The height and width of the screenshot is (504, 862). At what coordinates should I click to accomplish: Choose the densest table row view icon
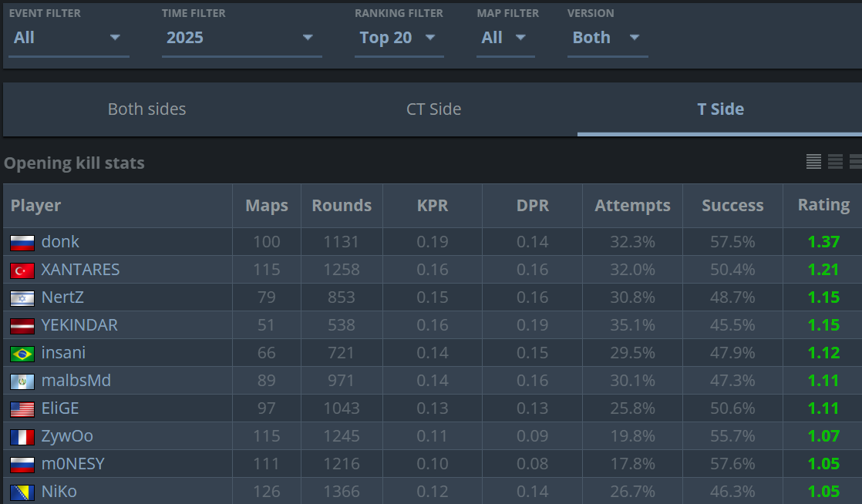click(x=813, y=162)
